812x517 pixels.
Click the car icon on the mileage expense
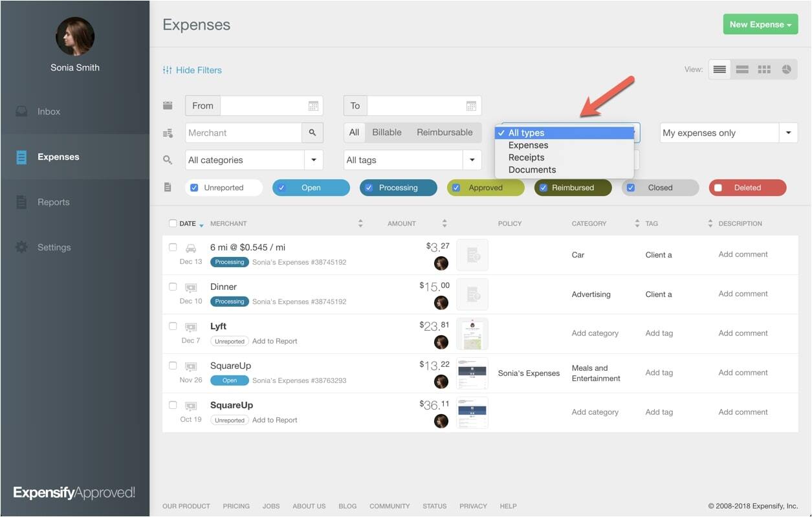[x=190, y=247]
